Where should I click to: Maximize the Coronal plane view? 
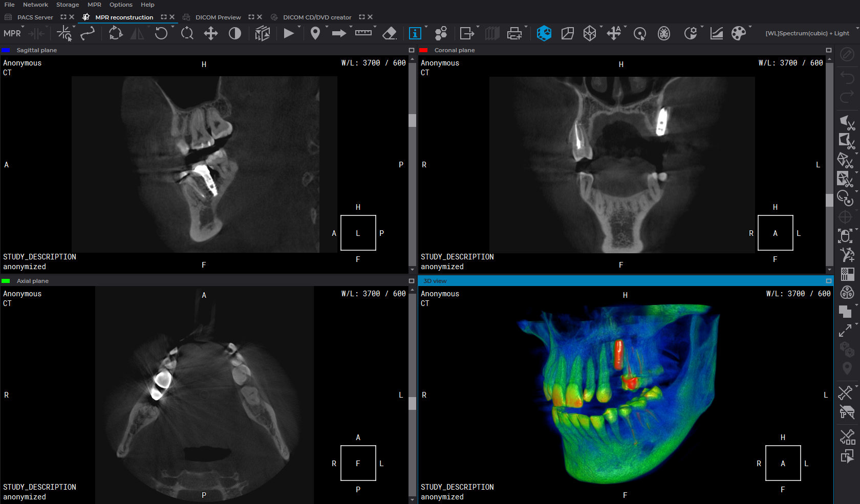tap(829, 50)
